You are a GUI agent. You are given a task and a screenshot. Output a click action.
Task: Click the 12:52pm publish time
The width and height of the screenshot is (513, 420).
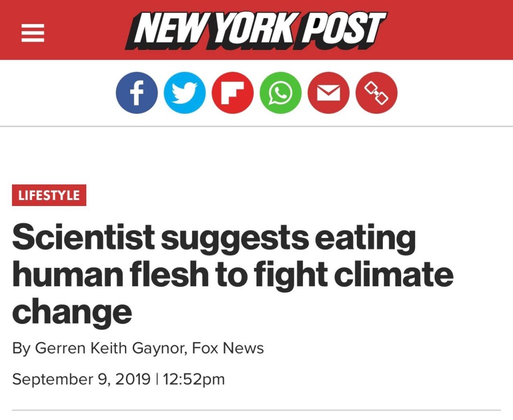(193, 379)
